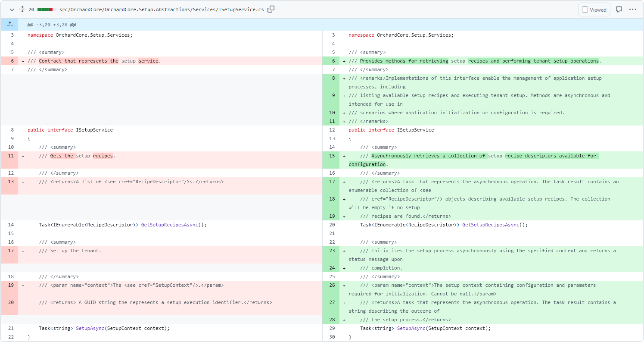Open the file options ellipsis menu
This screenshot has width=644, height=342.
pos(633,9)
